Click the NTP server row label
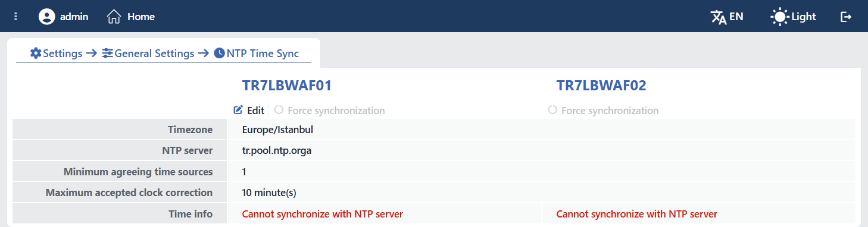Screen dimensions: 868x227 pos(188,150)
